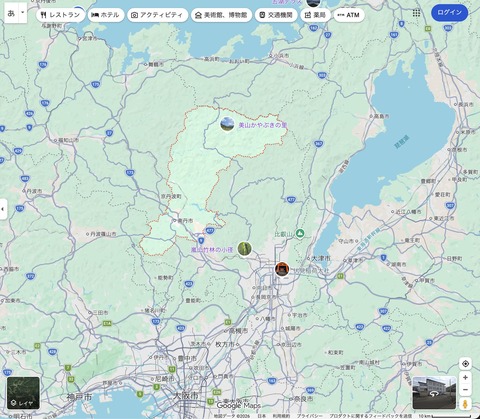The image size is (480, 419).
Task: Click the 枚方市 city label
Action: (x=226, y=344)
